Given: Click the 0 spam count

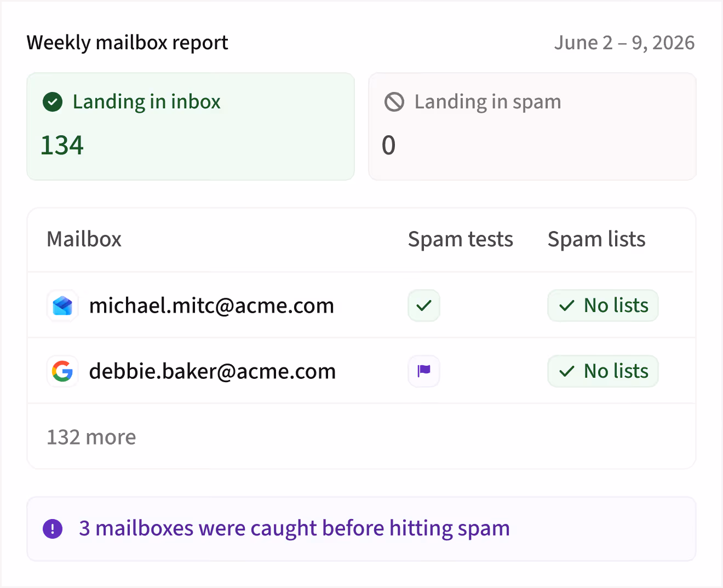Looking at the screenshot, I should (x=388, y=146).
